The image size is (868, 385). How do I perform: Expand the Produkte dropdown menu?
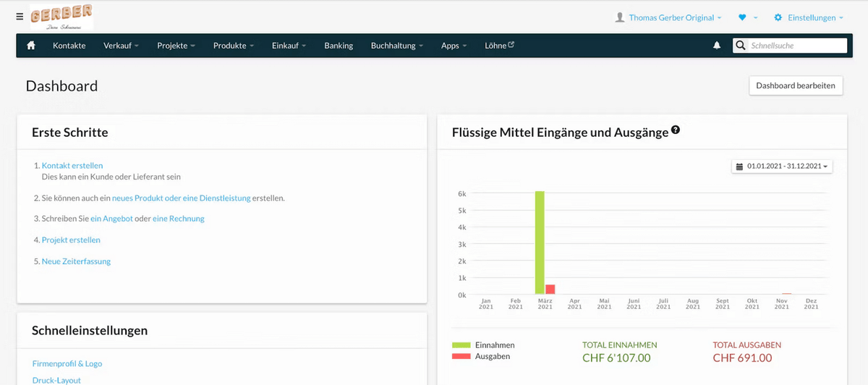pyautogui.click(x=233, y=46)
